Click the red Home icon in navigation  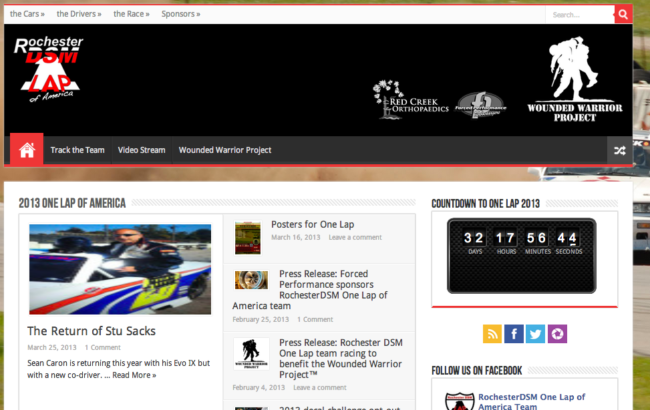click(27, 150)
